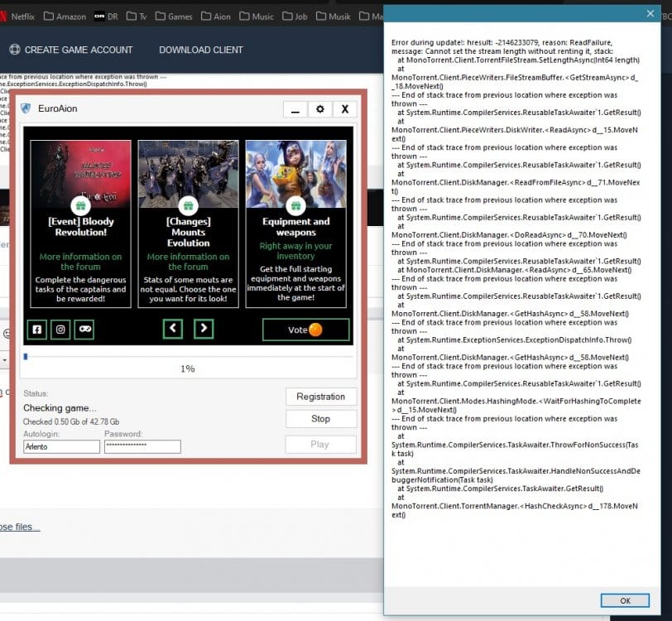
Task: Click the gamepad icon in the launcher
Action: pos(84,330)
